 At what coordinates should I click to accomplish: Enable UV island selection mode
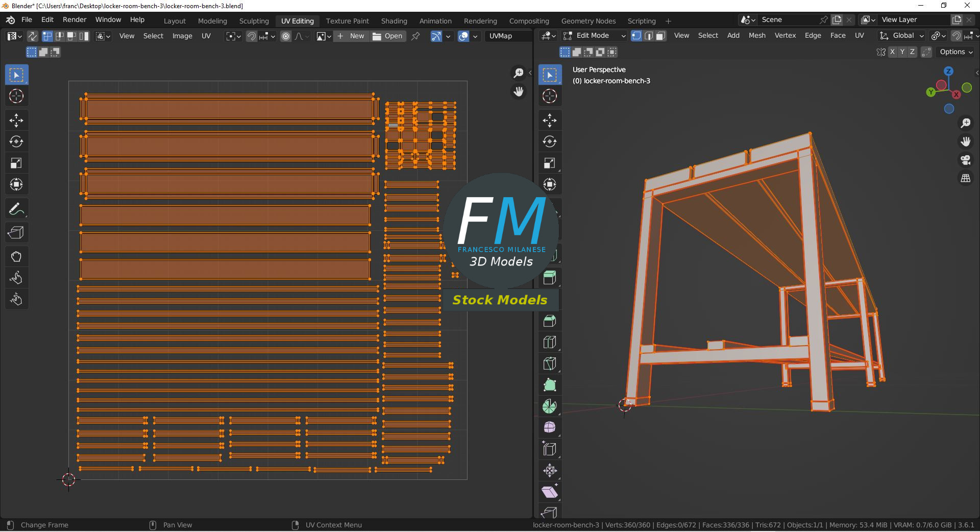pyautogui.click(x=84, y=36)
